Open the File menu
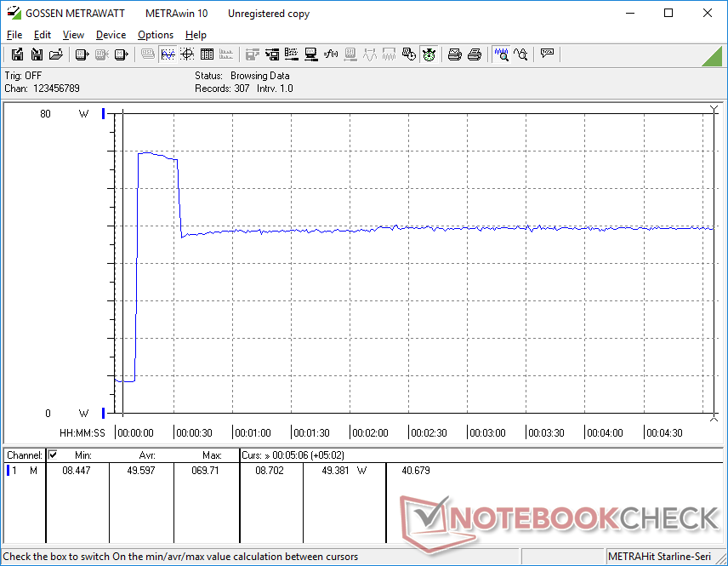The height and width of the screenshot is (566, 728). tap(14, 35)
